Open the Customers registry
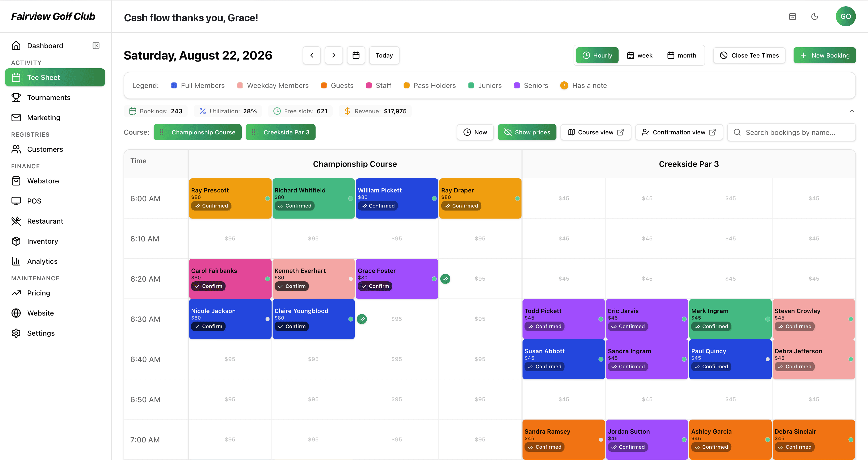Image resolution: width=868 pixels, height=460 pixels. pyautogui.click(x=55, y=149)
